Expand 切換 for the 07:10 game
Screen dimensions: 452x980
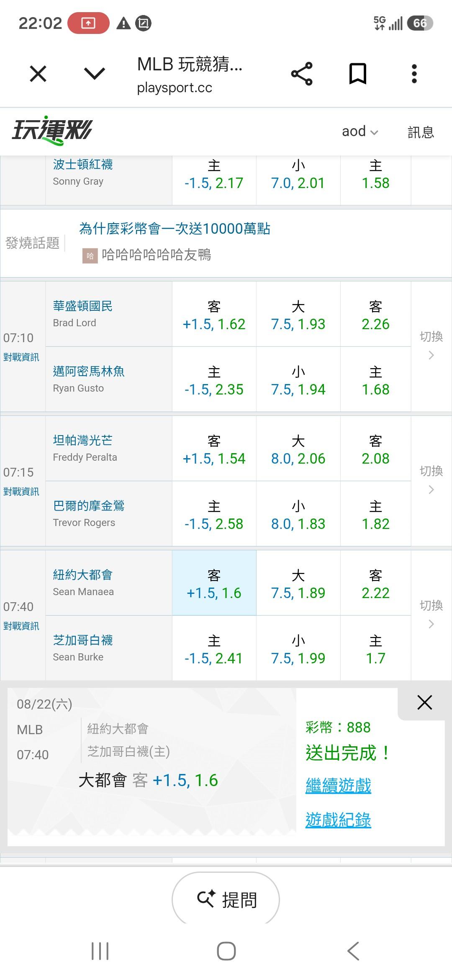coord(431,346)
